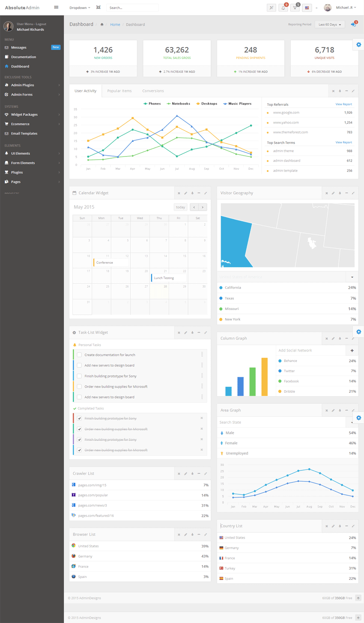Open the settings gear beside the stat tiles
The height and width of the screenshot is (623, 364).
pyautogui.click(x=358, y=45)
